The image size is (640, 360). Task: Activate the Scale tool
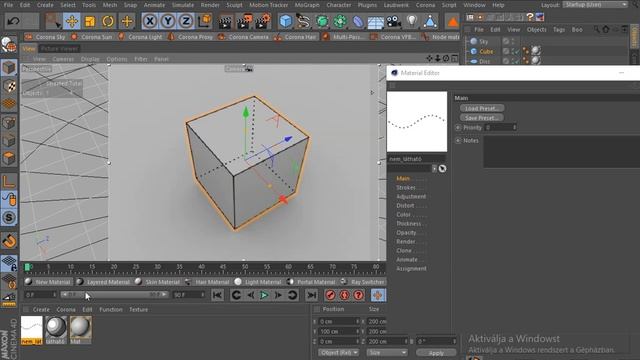[x=90, y=21]
